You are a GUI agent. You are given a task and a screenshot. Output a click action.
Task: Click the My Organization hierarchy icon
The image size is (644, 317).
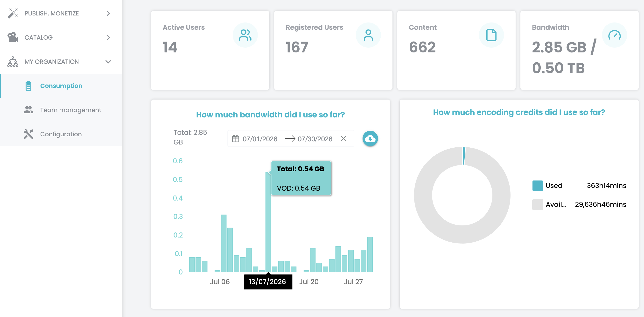click(13, 62)
